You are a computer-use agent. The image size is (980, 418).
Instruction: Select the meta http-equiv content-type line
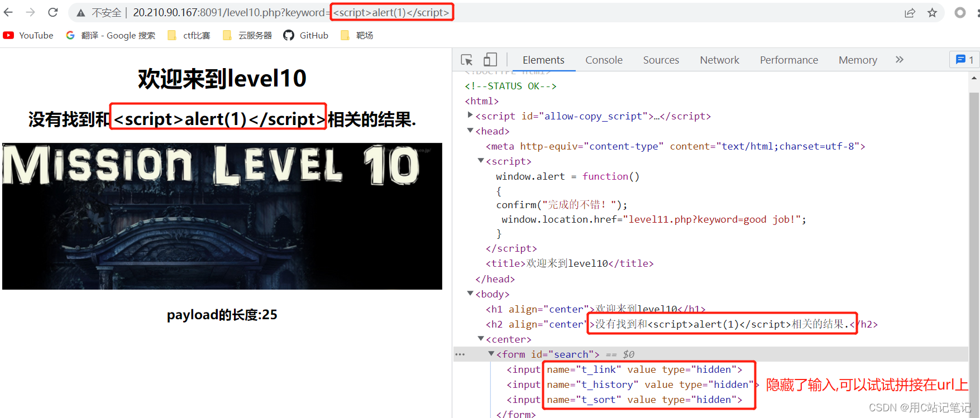[675, 146]
